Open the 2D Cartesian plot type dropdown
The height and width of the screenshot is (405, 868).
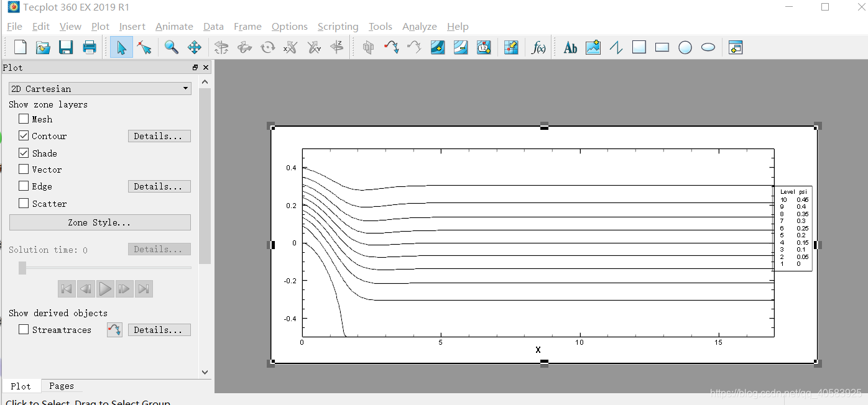coord(100,89)
